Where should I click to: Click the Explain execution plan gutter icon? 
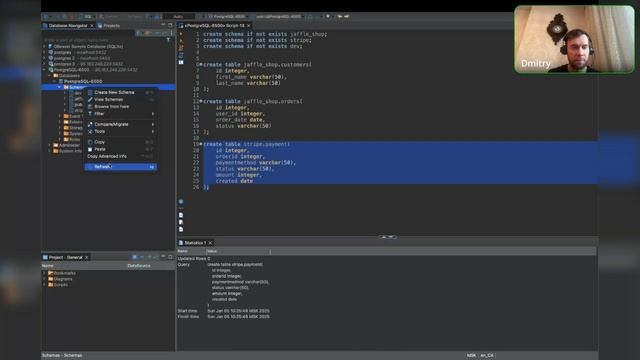coord(181,55)
